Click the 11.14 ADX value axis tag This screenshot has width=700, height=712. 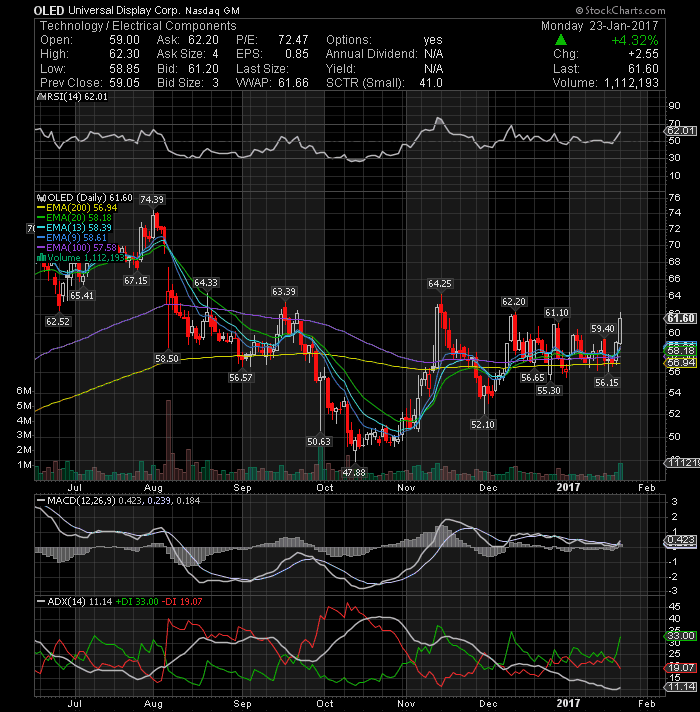680,687
